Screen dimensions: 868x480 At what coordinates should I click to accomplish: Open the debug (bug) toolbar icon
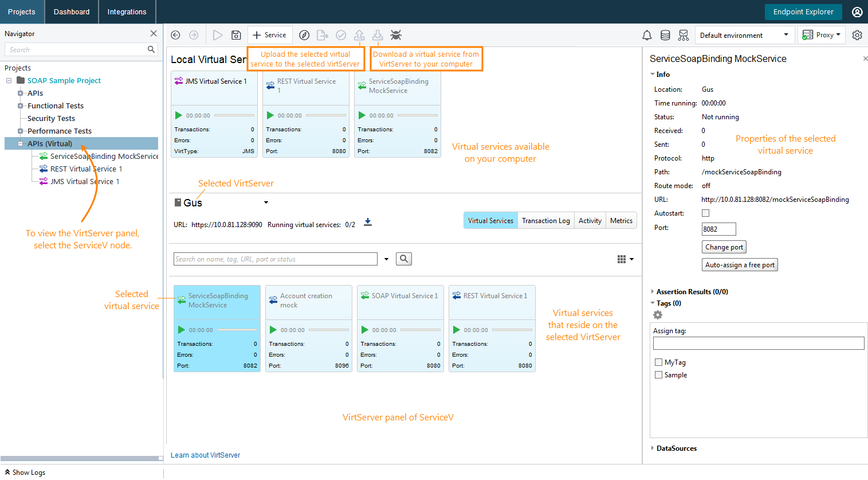click(395, 34)
